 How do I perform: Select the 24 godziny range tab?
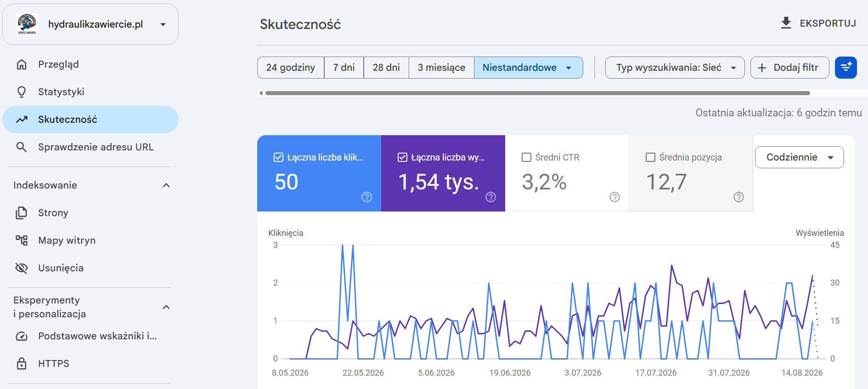click(291, 68)
